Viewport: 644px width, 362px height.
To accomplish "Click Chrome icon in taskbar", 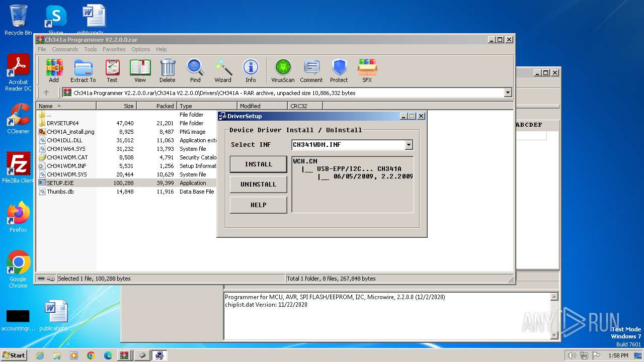I will (91, 355).
